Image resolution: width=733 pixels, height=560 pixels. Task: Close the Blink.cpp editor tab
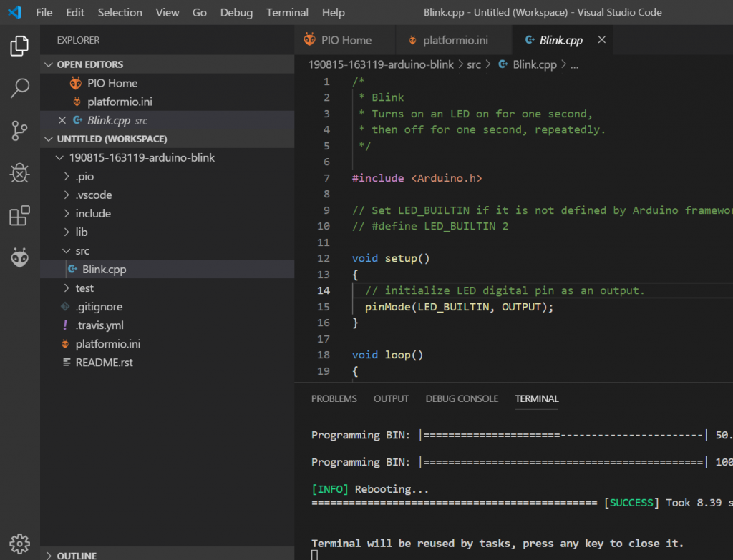[601, 40]
